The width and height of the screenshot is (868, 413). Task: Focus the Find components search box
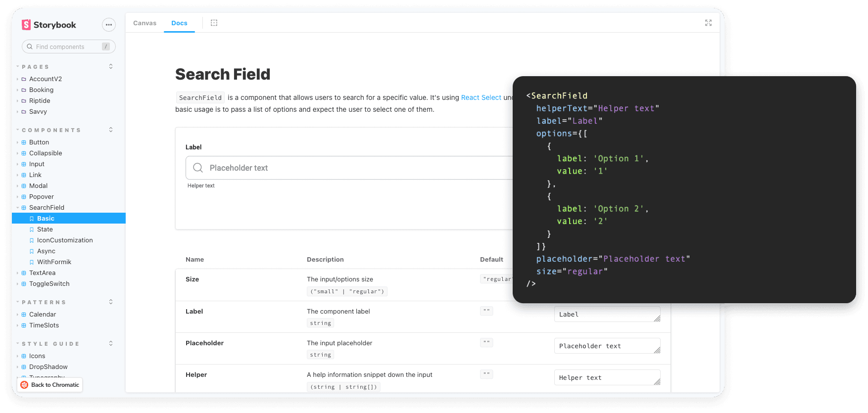click(69, 46)
